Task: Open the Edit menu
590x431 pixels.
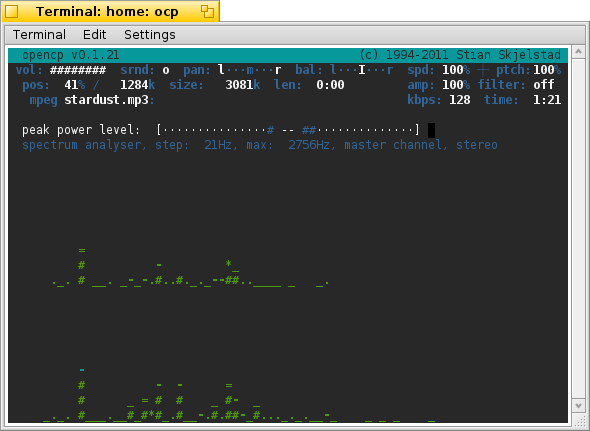Action: [x=94, y=35]
